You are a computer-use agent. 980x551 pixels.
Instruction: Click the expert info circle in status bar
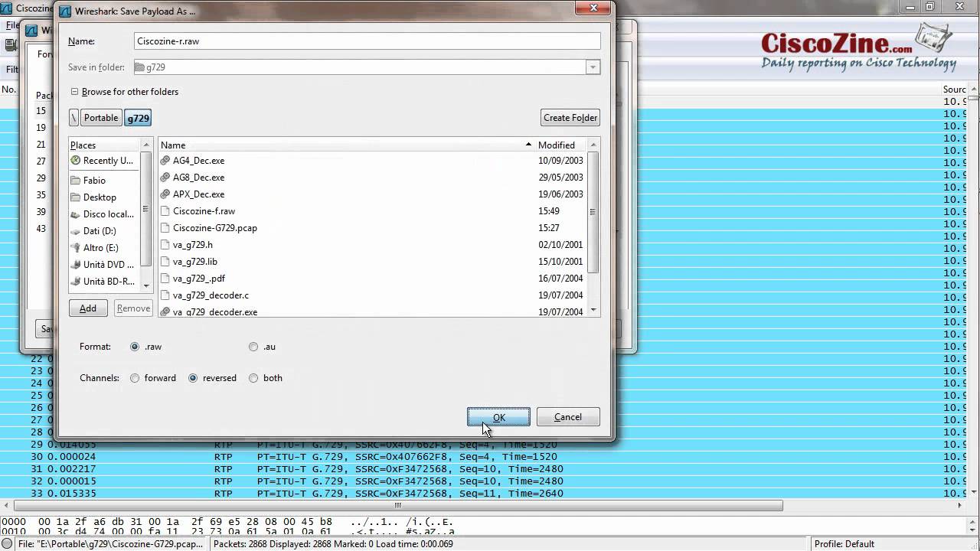point(8,544)
